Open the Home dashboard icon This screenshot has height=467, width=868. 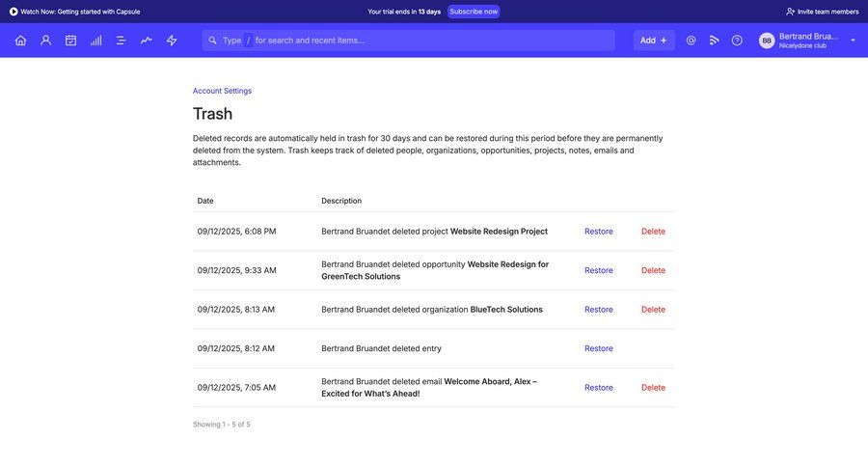point(20,41)
